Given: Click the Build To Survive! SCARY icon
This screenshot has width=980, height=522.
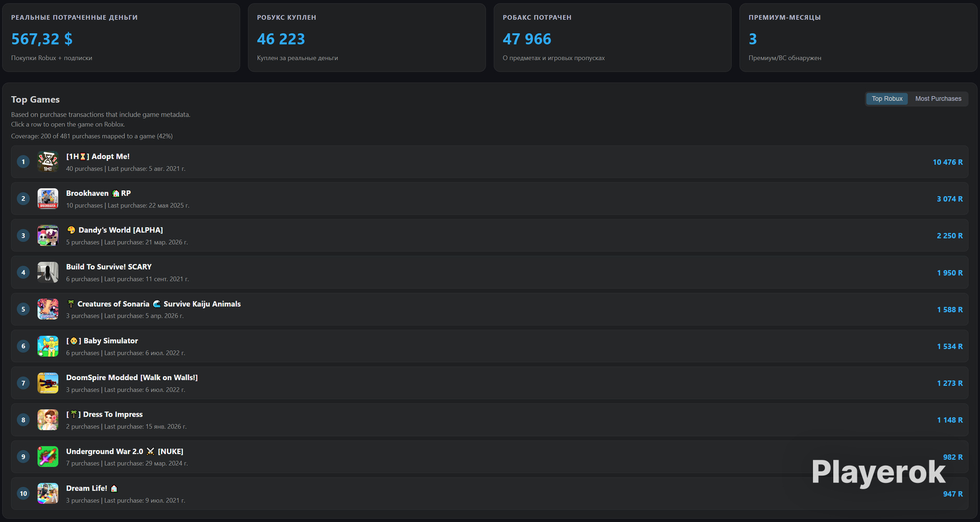Looking at the screenshot, I should (x=48, y=272).
